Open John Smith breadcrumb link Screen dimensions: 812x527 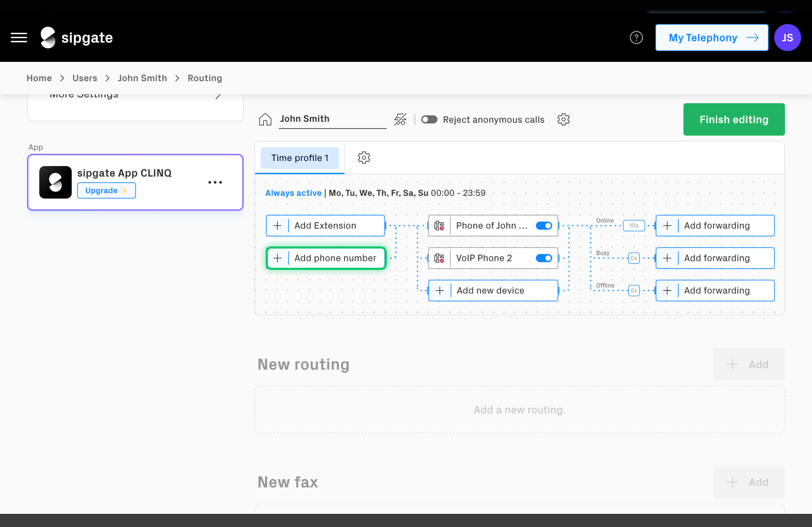click(x=142, y=78)
